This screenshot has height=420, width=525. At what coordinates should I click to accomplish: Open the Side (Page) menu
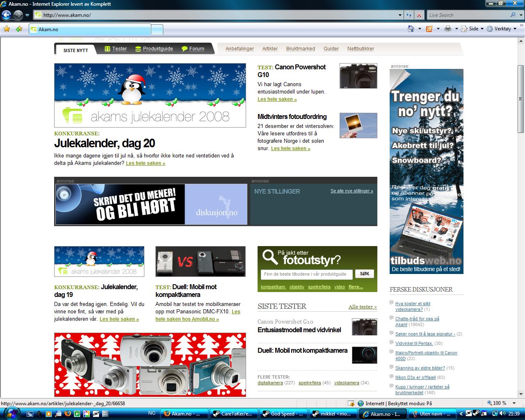472,29
